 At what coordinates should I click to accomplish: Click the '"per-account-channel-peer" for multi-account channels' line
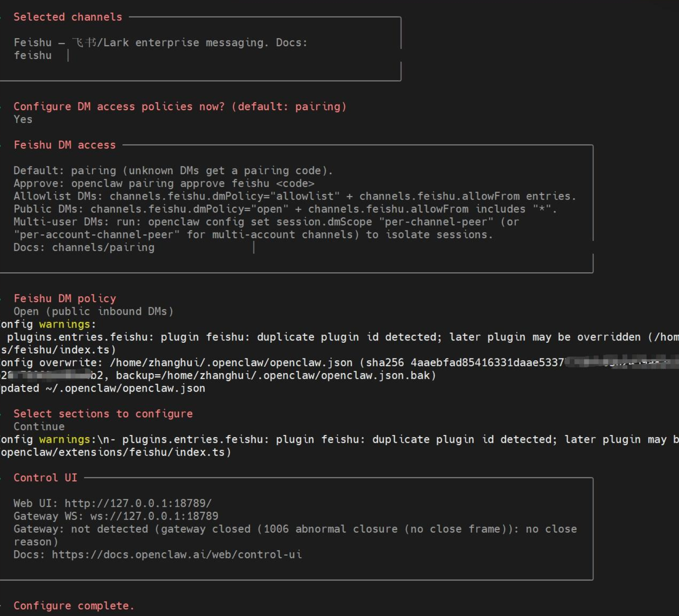(253, 235)
